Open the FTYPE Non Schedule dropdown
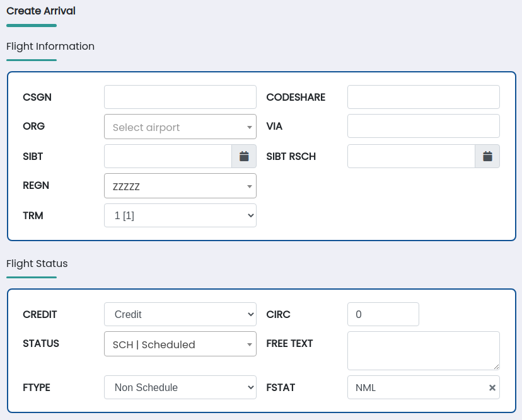522x420 pixels. tap(180, 387)
